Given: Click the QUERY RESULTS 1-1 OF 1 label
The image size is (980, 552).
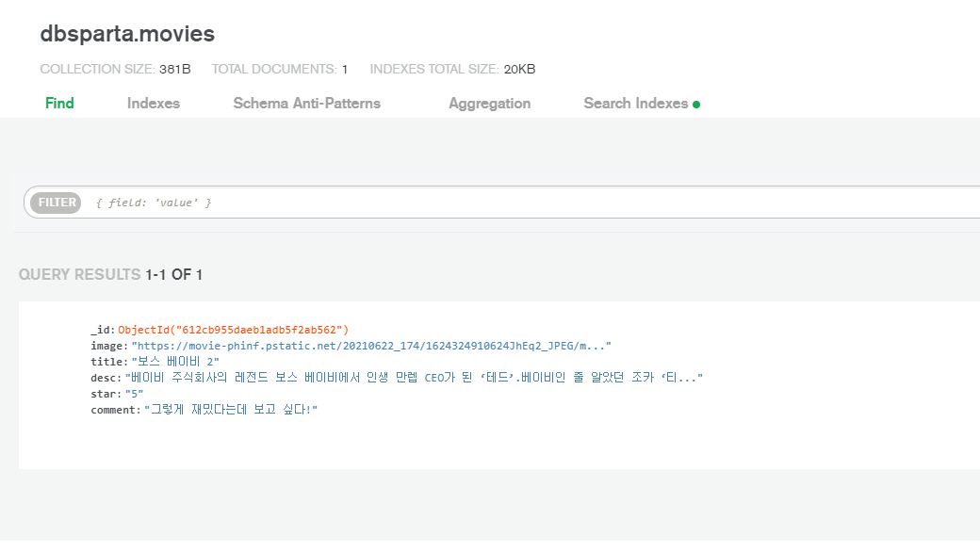Looking at the screenshot, I should tap(110, 275).
